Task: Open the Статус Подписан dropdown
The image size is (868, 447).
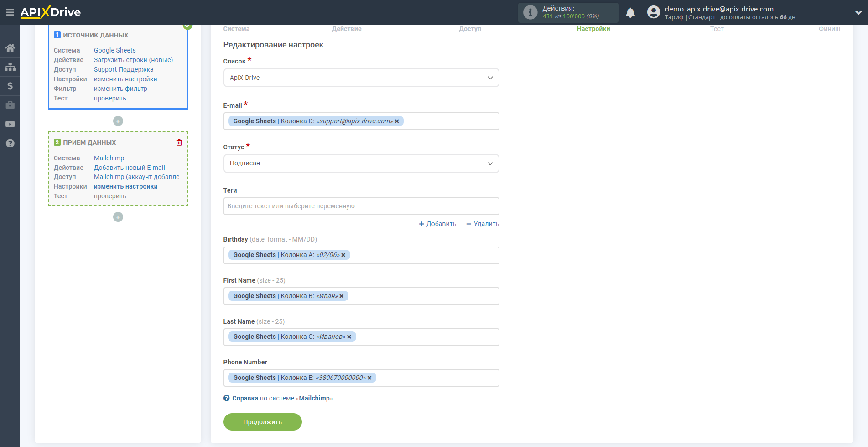Action: coord(361,163)
